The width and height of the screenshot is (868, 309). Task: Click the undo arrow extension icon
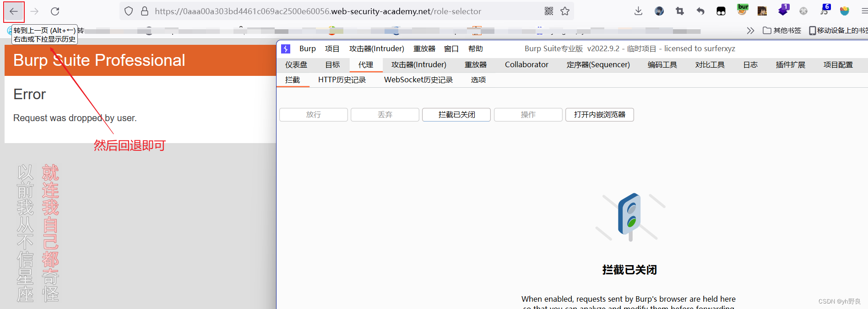pyautogui.click(x=700, y=11)
